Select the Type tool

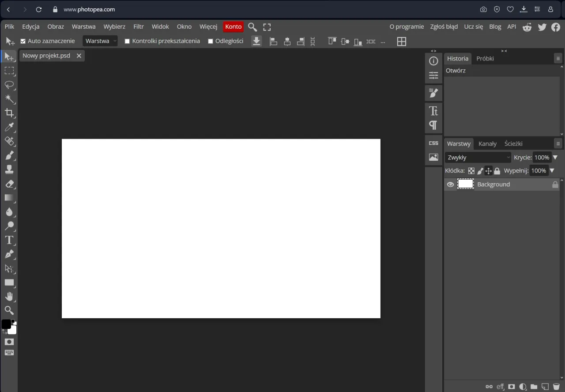10,240
